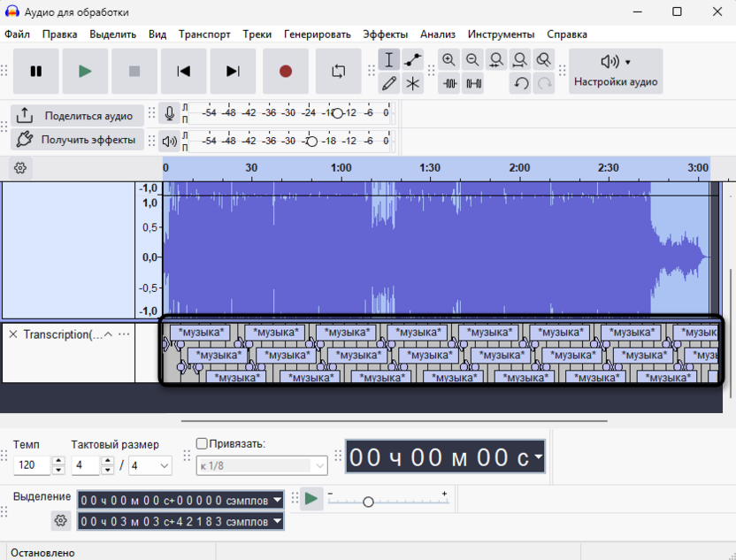This screenshot has height=560, width=736.
Task: Open the Генерировать menu
Action: click(318, 35)
